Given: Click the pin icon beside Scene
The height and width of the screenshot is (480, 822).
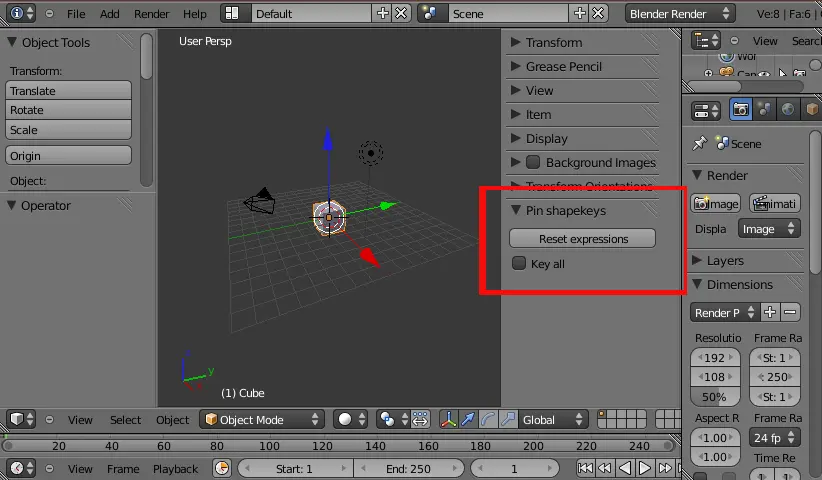Looking at the screenshot, I should 700,143.
